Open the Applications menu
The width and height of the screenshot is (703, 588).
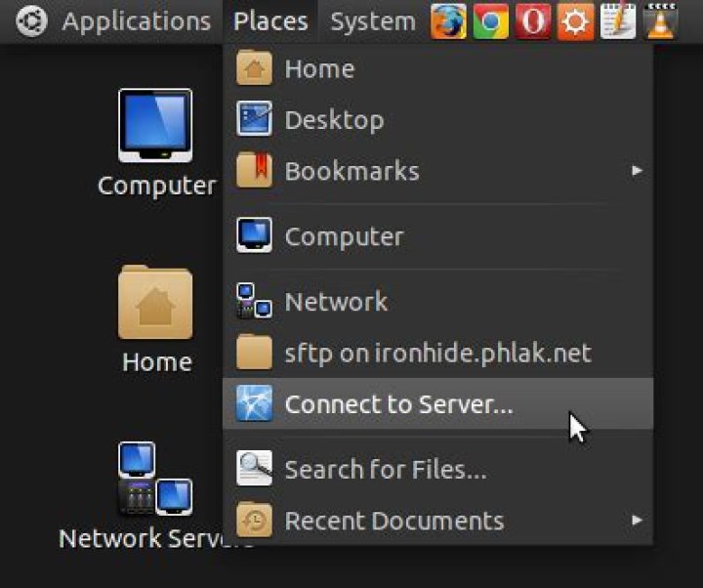137,21
